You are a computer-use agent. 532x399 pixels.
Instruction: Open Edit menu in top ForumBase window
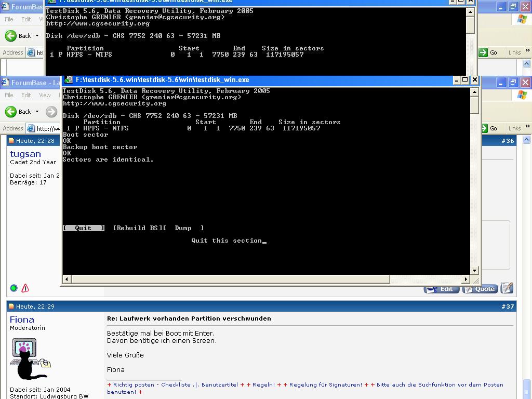coord(26,19)
